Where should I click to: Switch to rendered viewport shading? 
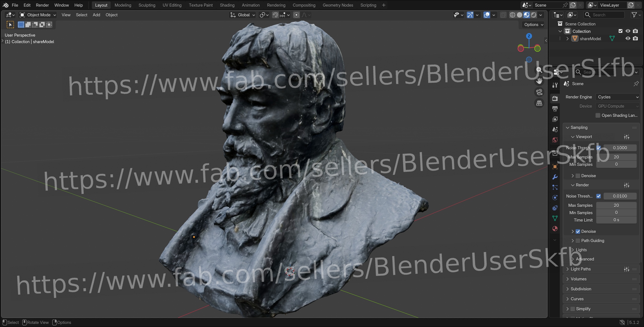coord(534,15)
